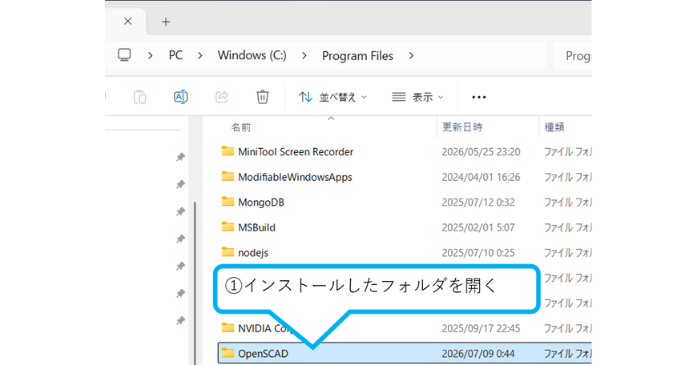Select the MiniTool Screen Recorder folder
698x365 pixels.
(296, 152)
